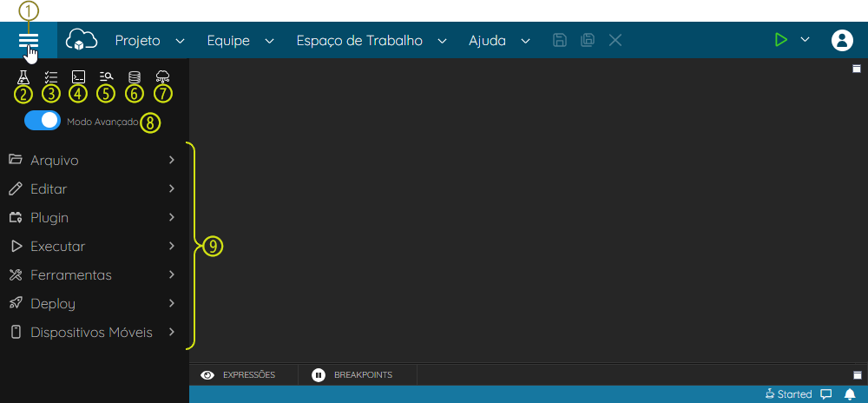Open the Ajuda menu
Image resolution: width=868 pixels, height=403 pixels.
pos(487,41)
